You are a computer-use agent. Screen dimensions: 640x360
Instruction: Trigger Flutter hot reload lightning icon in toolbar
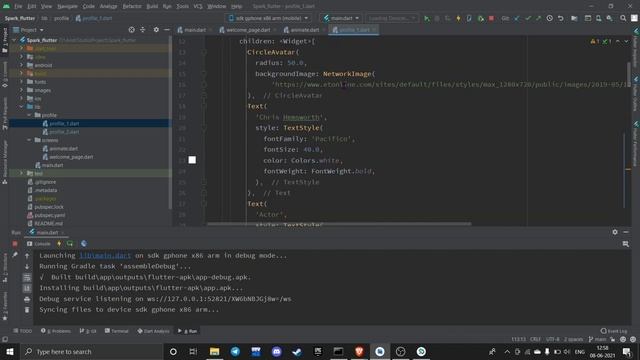click(458, 18)
